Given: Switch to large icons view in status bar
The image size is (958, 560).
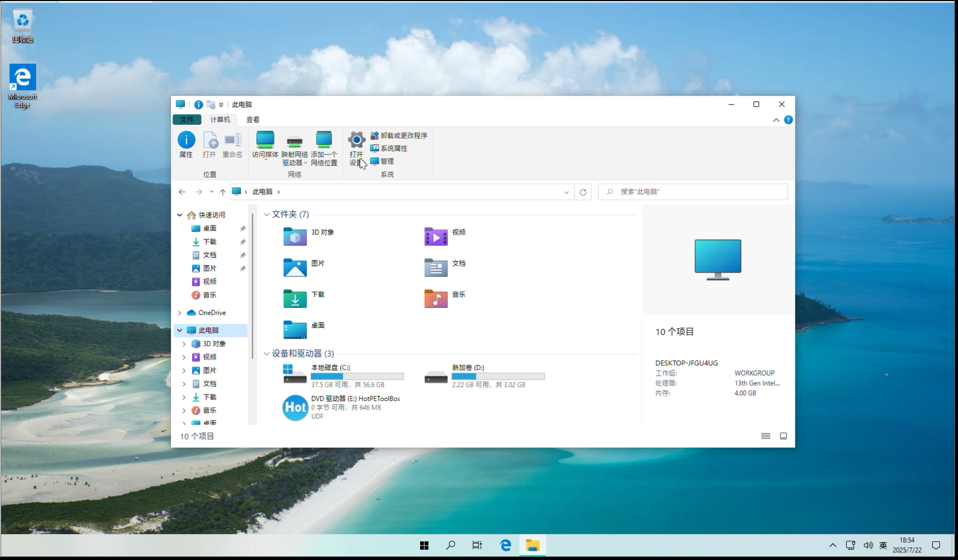Looking at the screenshot, I should point(783,436).
